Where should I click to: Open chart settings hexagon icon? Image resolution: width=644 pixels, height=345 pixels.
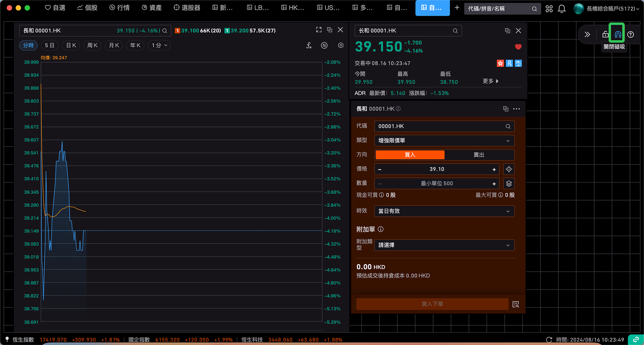pos(341,45)
